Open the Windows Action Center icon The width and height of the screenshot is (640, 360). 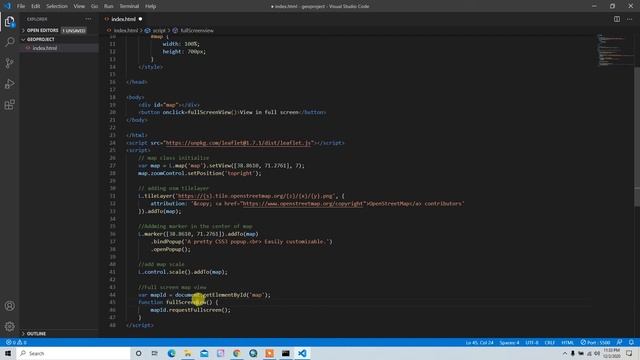click(x=629, y=353)
